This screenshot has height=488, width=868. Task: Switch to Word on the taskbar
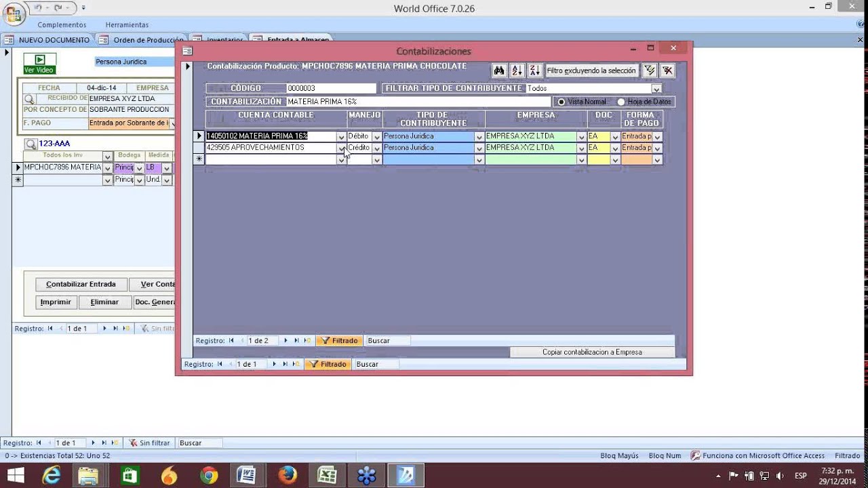[x=248, y=476]
